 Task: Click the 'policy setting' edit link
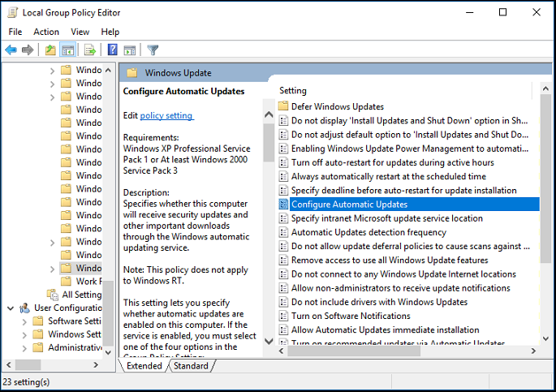point(166,115)
